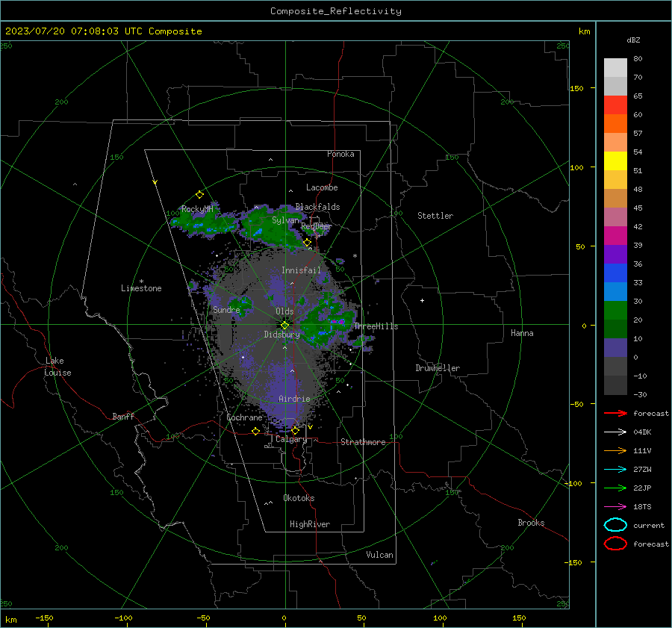Click the Banff town label

pyautogui.click(x=123, y=416)
